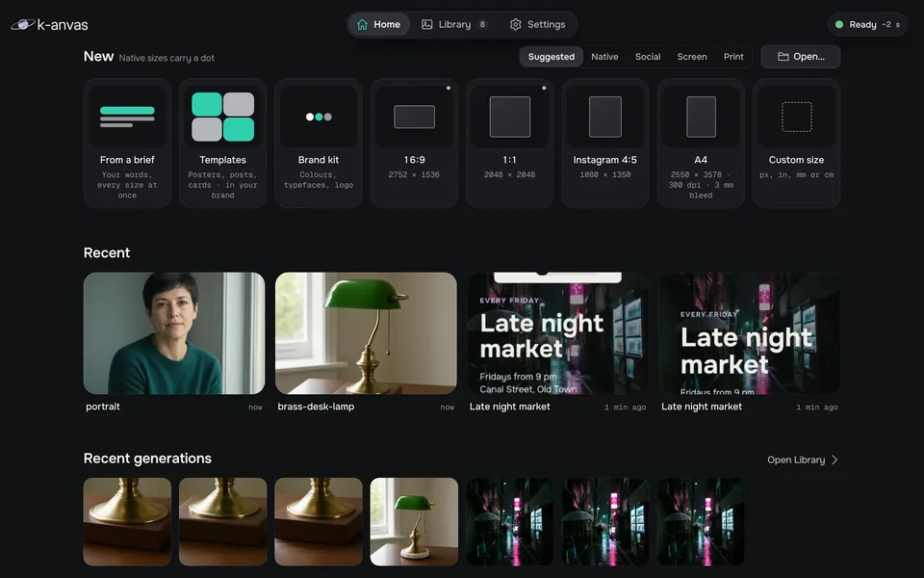The height and width of the screenshot is (578, 924).
Task: Click the green Ready status dot
Action: (839, 25)
